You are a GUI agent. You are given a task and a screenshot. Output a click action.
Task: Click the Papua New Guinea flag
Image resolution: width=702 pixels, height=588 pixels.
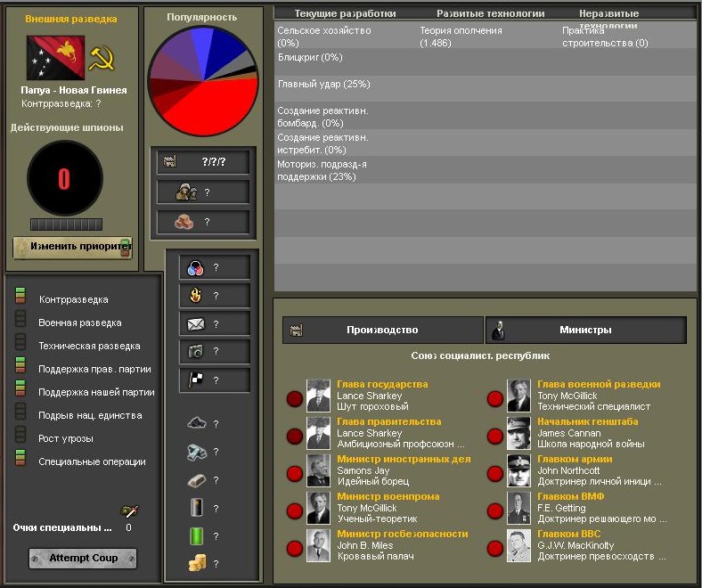[55, 58]
